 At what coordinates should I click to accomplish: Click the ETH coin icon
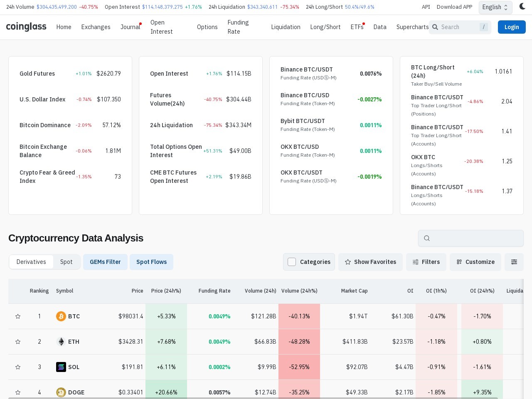point(61,342)
